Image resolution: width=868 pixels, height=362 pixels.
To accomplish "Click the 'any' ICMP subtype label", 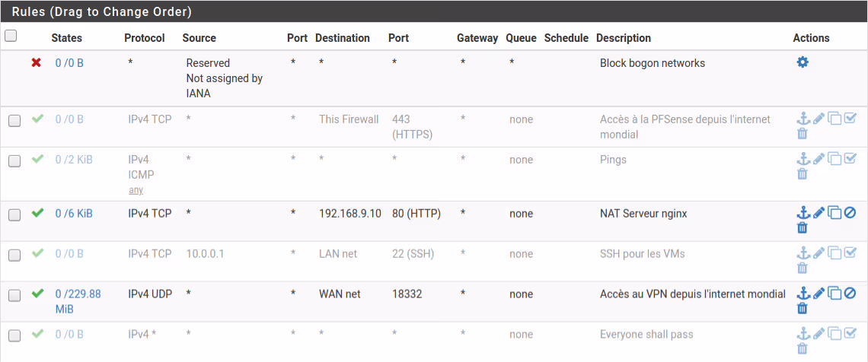I will 136,190.
